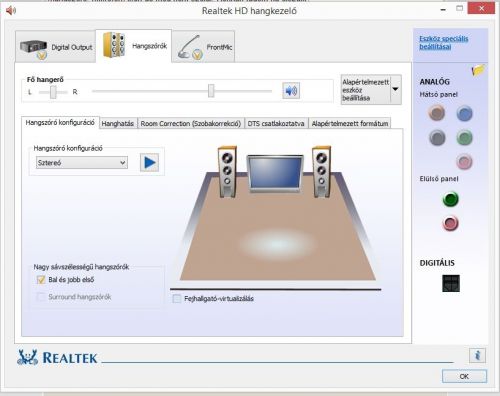The image size is (500, 396).
Task: Click the yellow folder connector settings icon
Action: pos(478,70)
